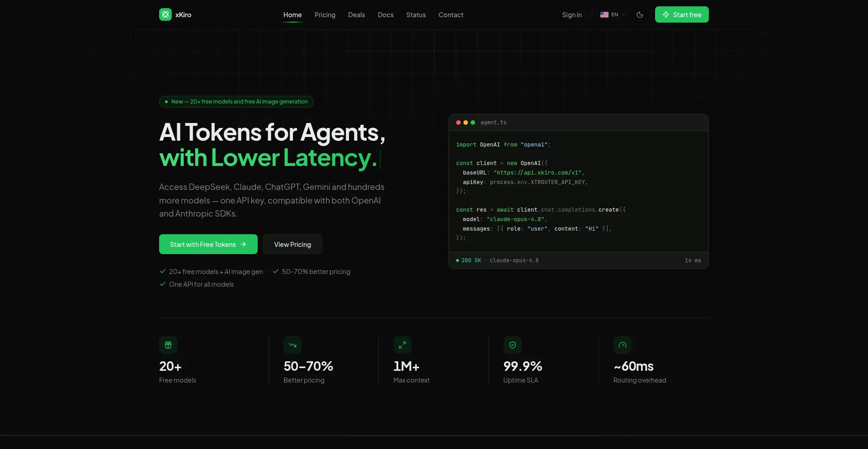The image size is (868, 449).
Task: Click the Start free button
Action: (682, 14)
